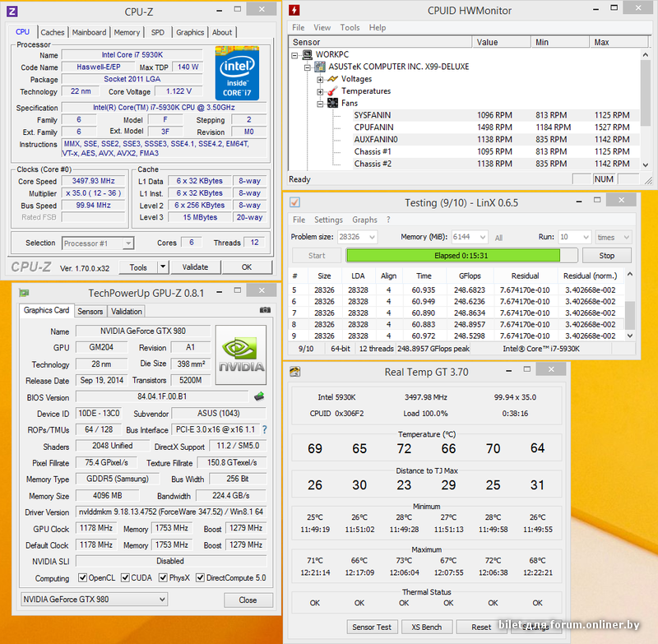
Task: Select the WORKPC computer icon in HWMonitor
Action: click(308, 54)
